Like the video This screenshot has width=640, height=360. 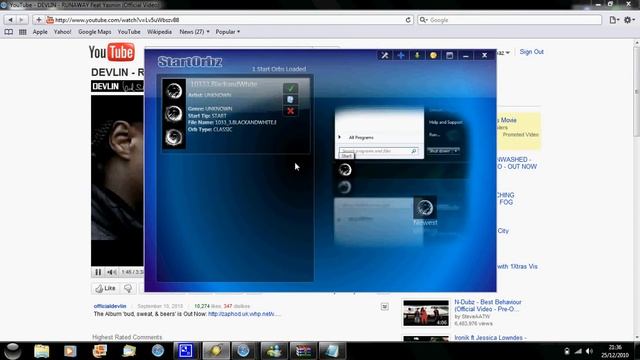click(105, 288)
